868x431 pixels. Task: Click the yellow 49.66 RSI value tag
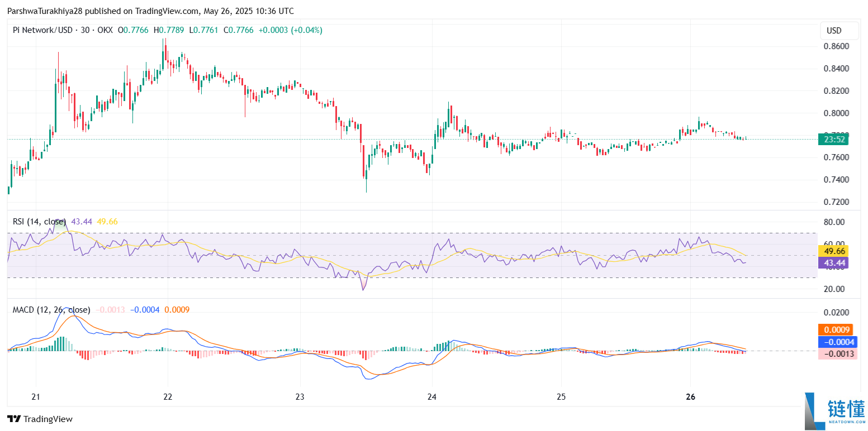click(833, 251)
